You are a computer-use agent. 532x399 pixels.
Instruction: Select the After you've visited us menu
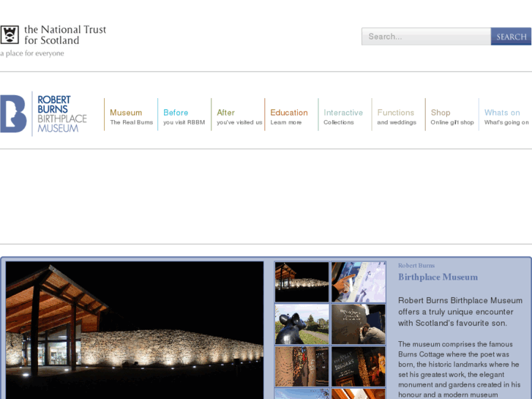click(x=239, y=117)
